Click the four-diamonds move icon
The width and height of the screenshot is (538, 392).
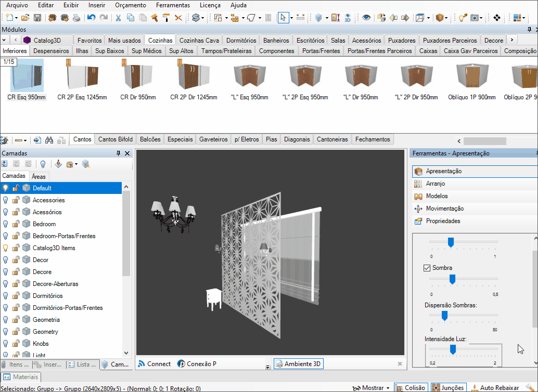(497, 18)
